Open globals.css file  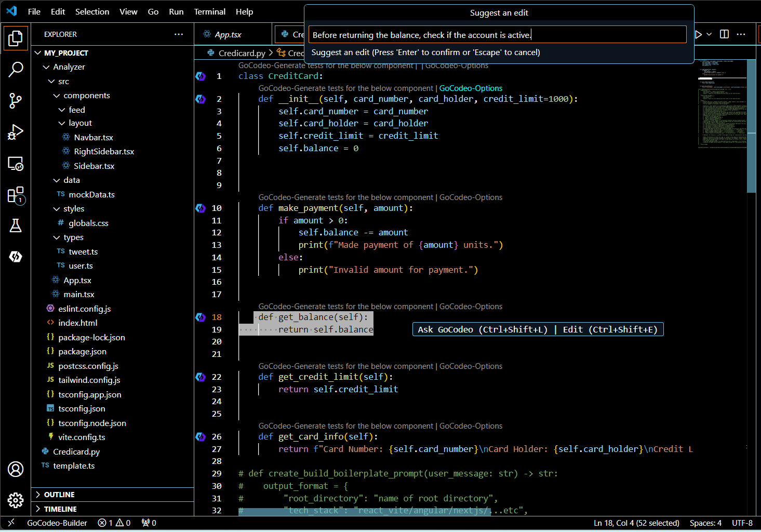[88, 223]
